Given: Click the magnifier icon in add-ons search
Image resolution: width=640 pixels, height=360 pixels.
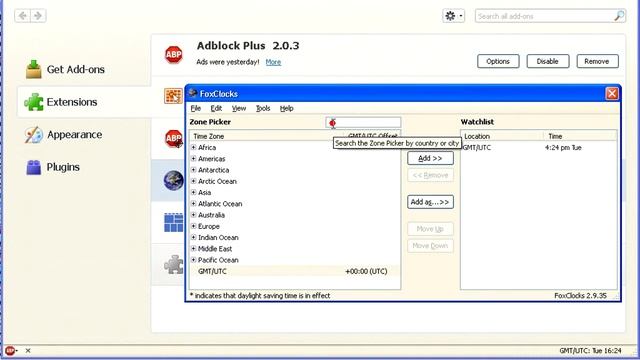Looking at the screenshot, I should pos(619,16).
